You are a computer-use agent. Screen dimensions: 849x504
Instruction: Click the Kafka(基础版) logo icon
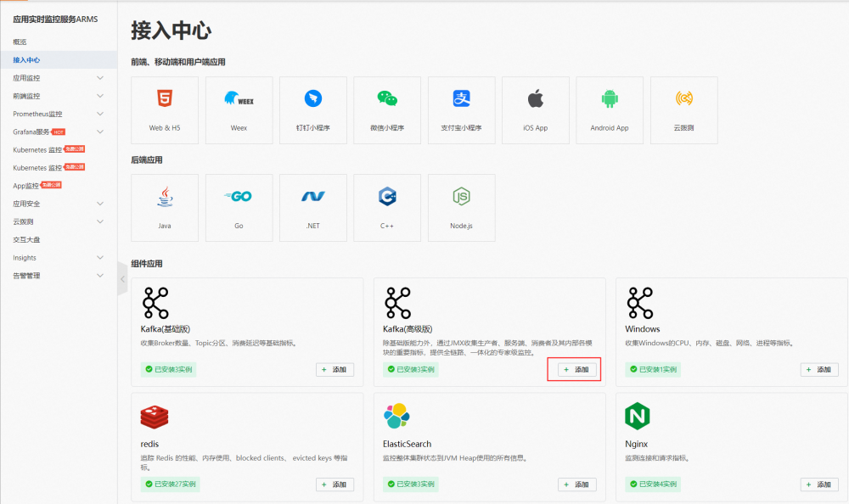[155, 303]
